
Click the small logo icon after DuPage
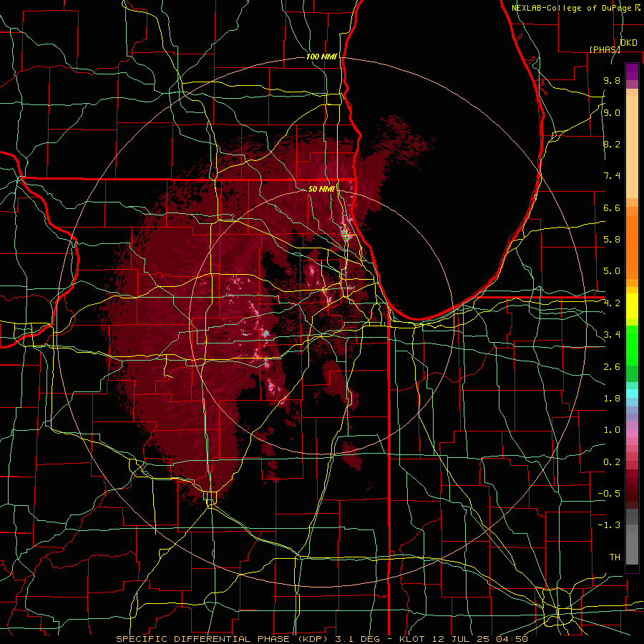click(638, 7)
